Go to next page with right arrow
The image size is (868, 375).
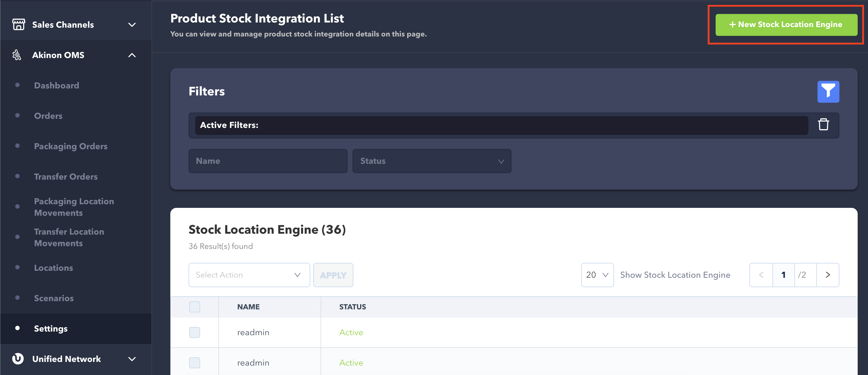827,275
